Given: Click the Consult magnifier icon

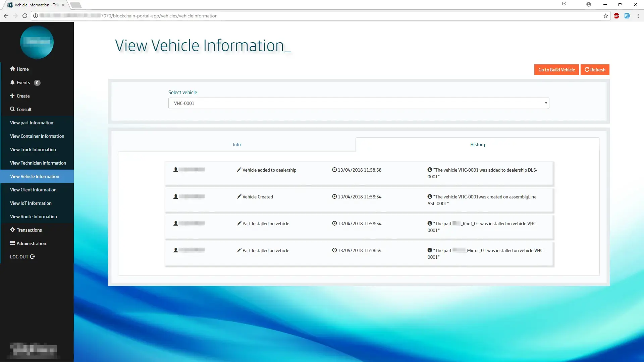Looking at the screenshot, I should [12, 109].
